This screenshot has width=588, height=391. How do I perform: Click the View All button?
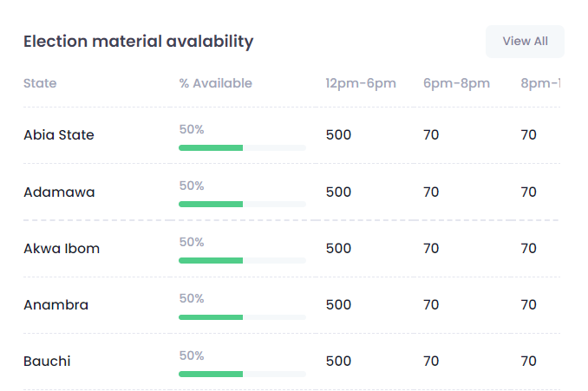pyautogui.click(x=525, y=42)
